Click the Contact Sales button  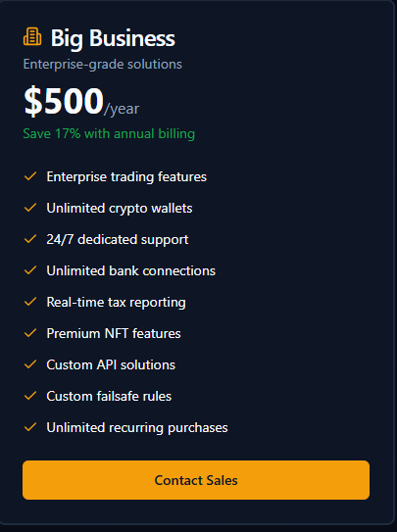tap(196, 480)
